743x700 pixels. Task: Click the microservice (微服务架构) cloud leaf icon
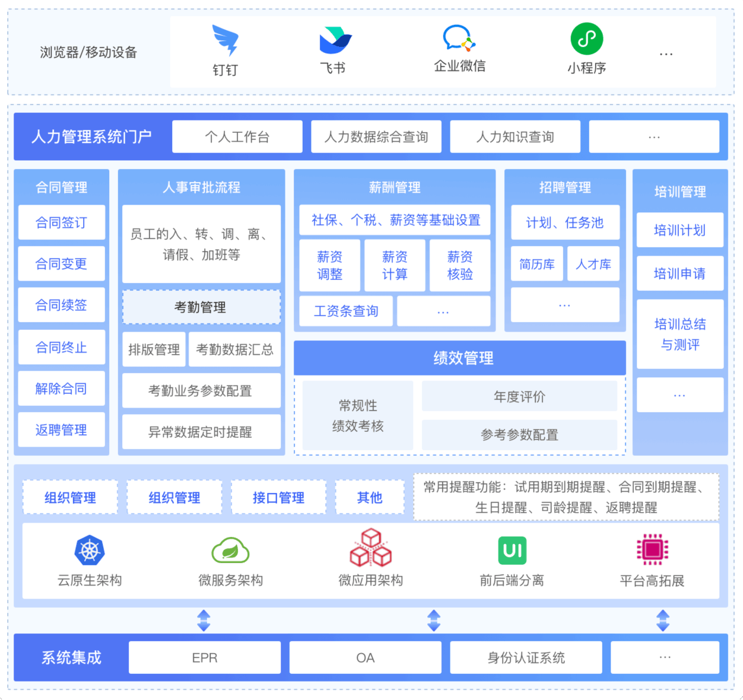pos(230,550)
